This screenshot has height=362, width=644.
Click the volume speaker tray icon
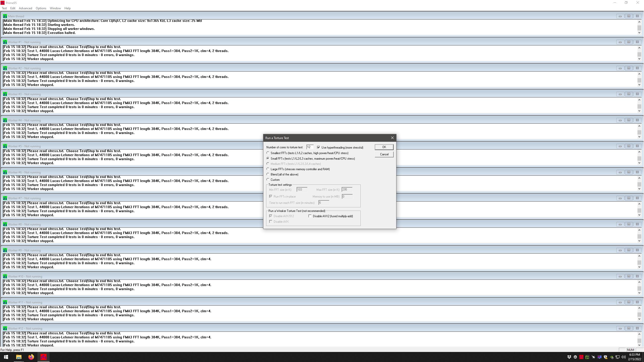tap(623, 357)
